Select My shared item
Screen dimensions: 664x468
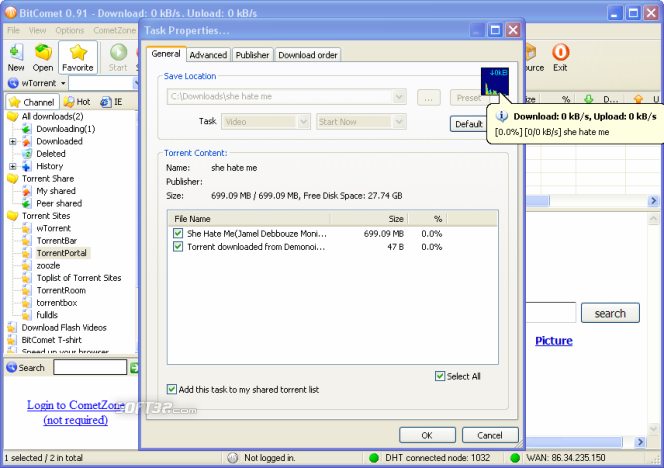56,191
